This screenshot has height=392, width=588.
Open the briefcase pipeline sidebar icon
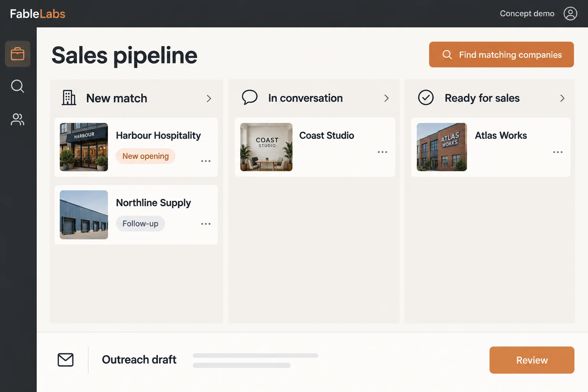click(x=18, y=54)
